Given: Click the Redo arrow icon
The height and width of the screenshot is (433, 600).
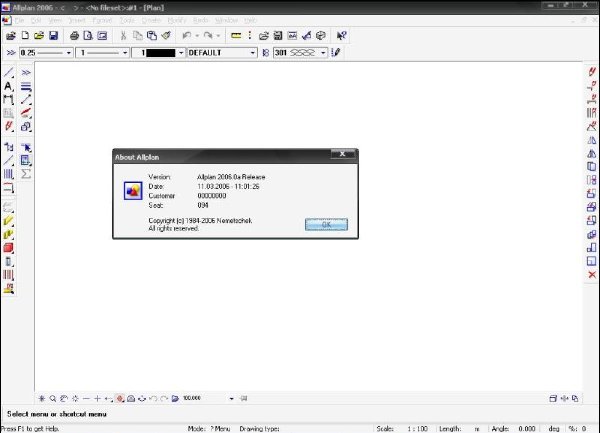Looking at the screenshot, I should click(208, 36).
